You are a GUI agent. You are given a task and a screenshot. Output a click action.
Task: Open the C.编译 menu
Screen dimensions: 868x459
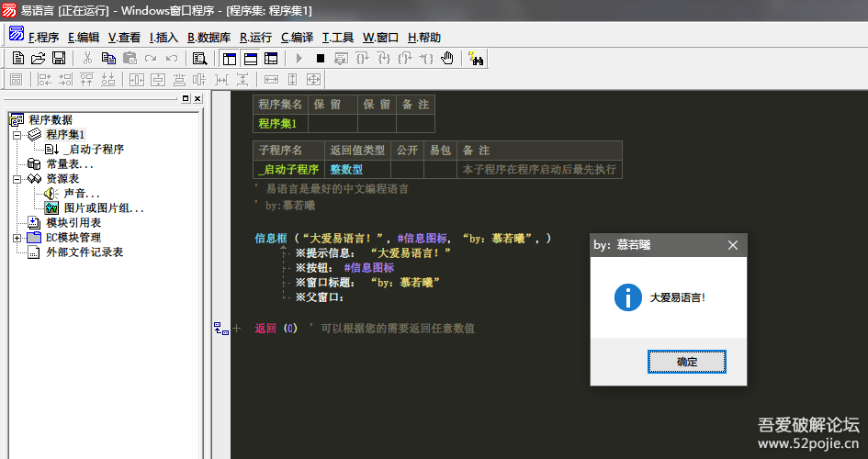[297, 38]
